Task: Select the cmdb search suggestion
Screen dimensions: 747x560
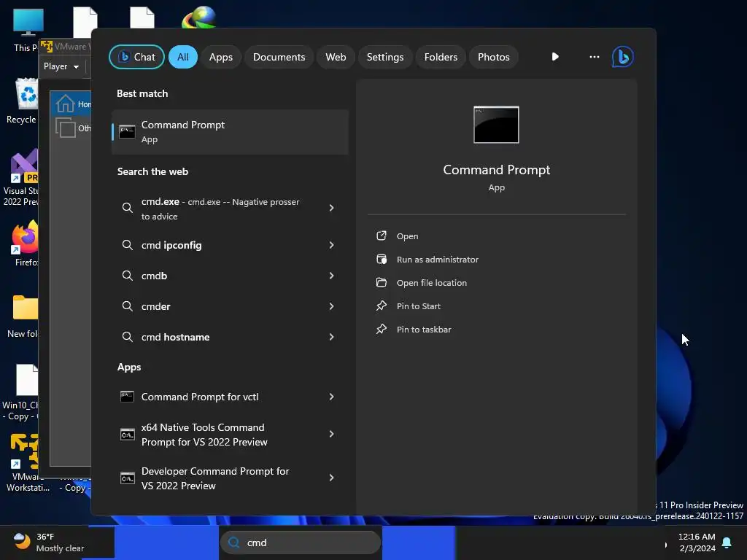Action: [x=230, y=276]
